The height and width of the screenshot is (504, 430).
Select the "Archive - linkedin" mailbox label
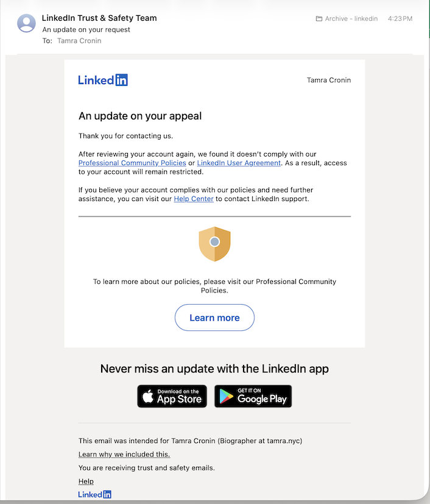pos(351,19)
